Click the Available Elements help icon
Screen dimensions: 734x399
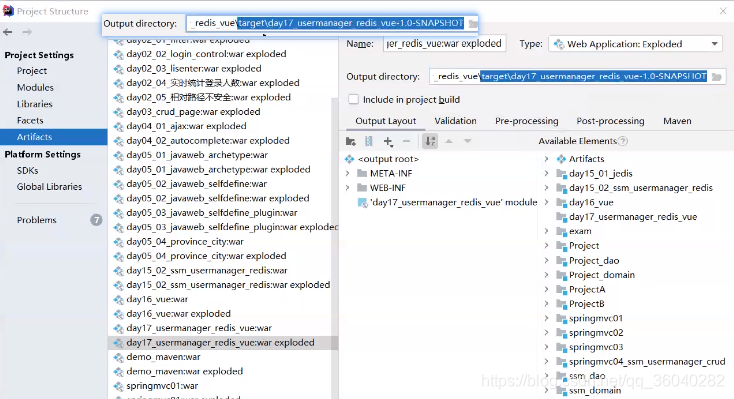(x=623, y=141)
